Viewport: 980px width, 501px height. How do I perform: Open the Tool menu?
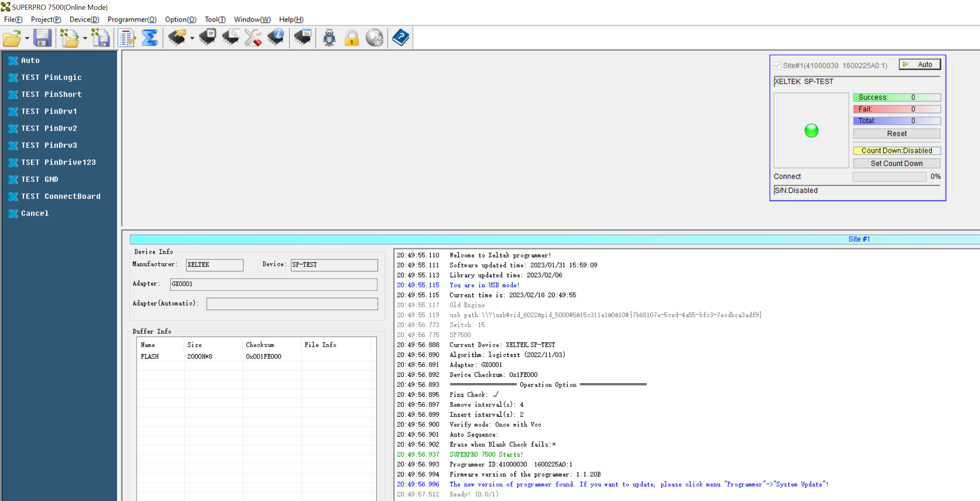(x=215, y=19)
